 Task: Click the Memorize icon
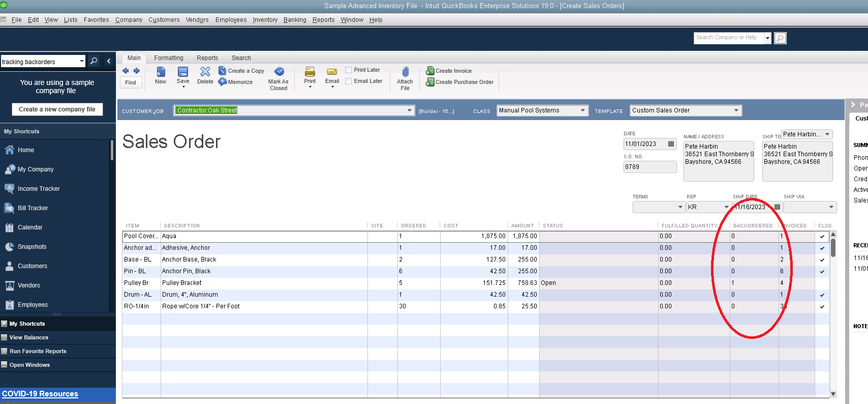coord(223,82)
